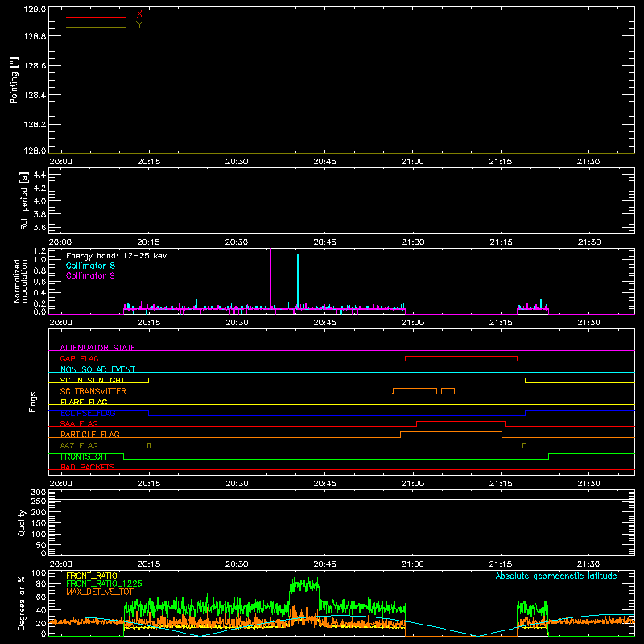The height and width of the screenshot is (644, 644).
Task: Click 20:30 under the modulation plot
Action: click(237, 323)
